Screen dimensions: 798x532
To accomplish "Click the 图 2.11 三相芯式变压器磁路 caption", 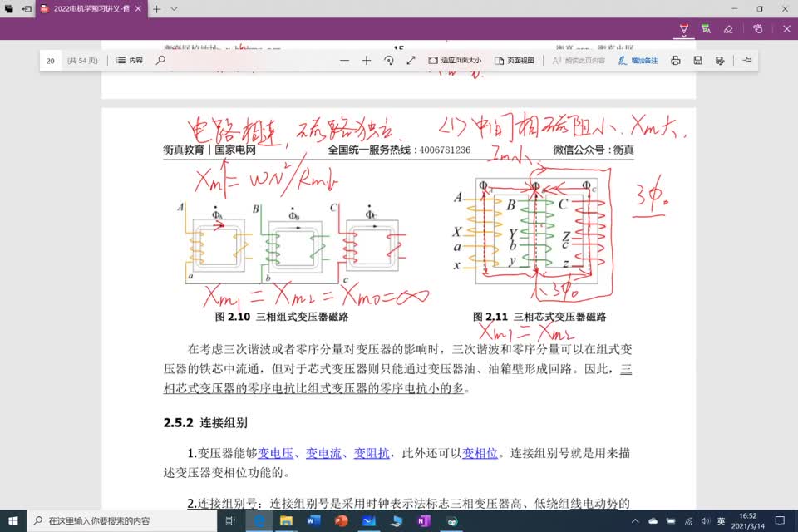I will (x=539, y=317).
